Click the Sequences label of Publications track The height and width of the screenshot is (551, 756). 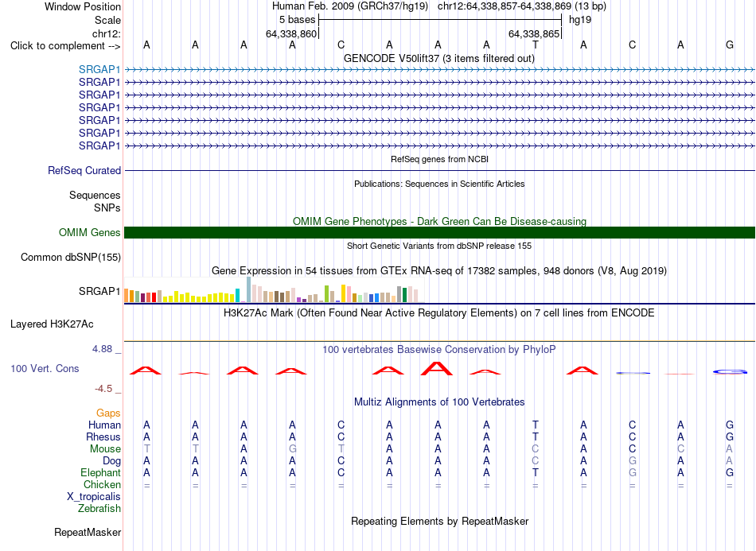click(95, 195)
